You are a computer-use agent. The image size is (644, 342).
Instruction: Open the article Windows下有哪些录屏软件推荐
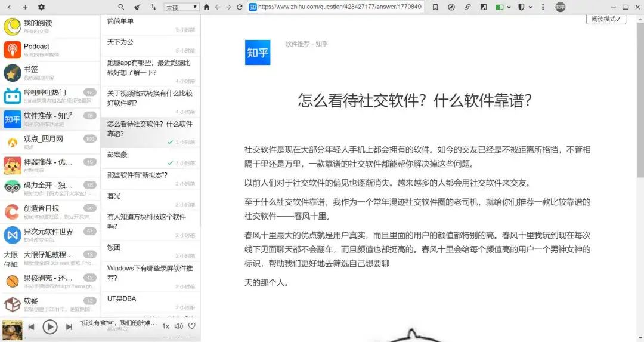tap(150, 276)
